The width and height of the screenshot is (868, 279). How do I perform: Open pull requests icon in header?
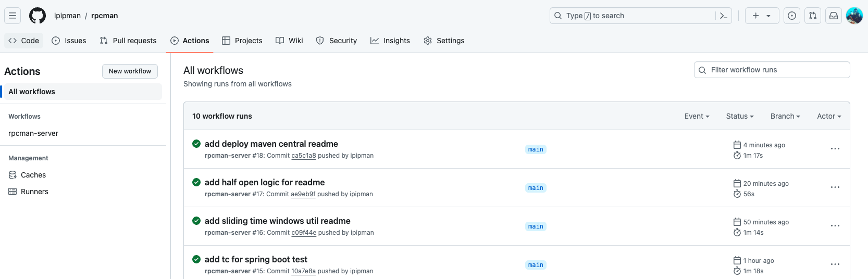click(x=813, y=16)
